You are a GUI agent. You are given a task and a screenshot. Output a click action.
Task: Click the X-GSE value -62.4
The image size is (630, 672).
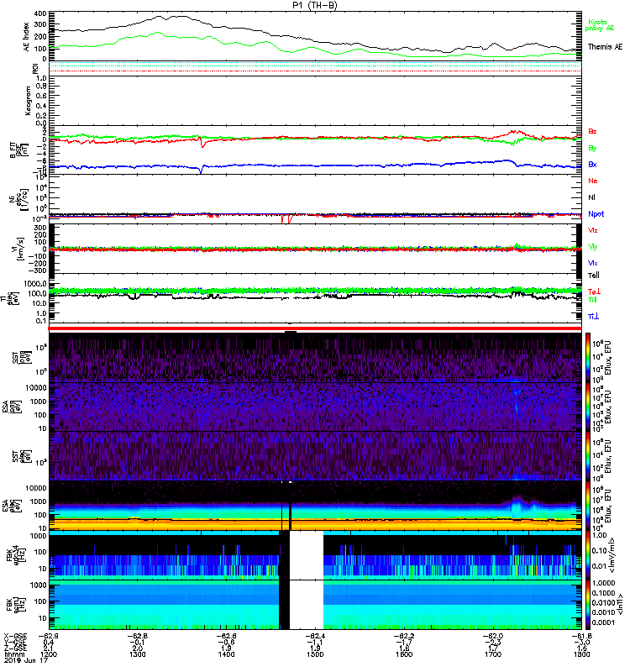316,637
